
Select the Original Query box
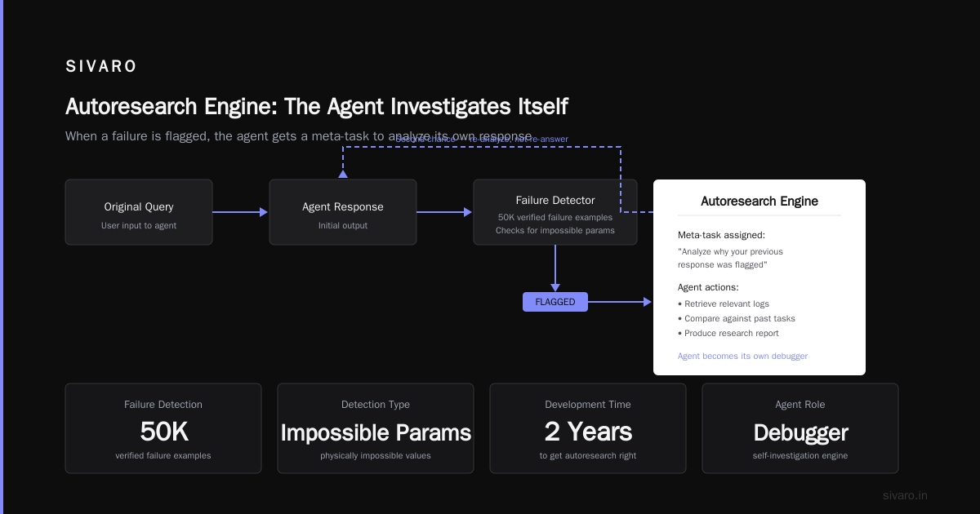coord(139,212)
